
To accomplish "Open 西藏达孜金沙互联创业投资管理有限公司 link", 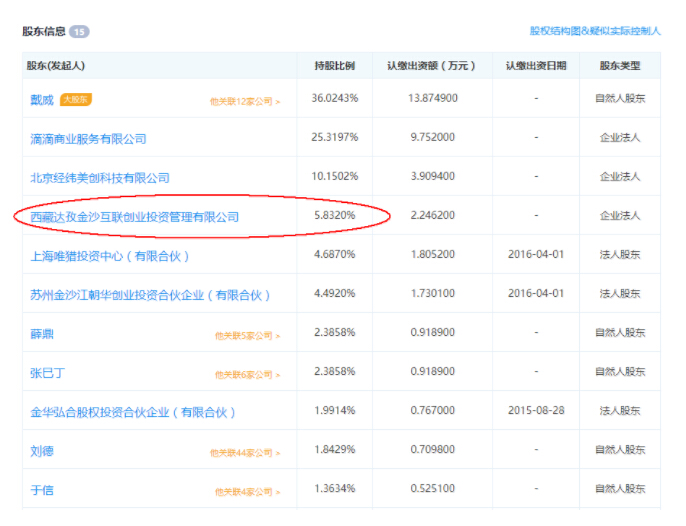I will 134,216.
